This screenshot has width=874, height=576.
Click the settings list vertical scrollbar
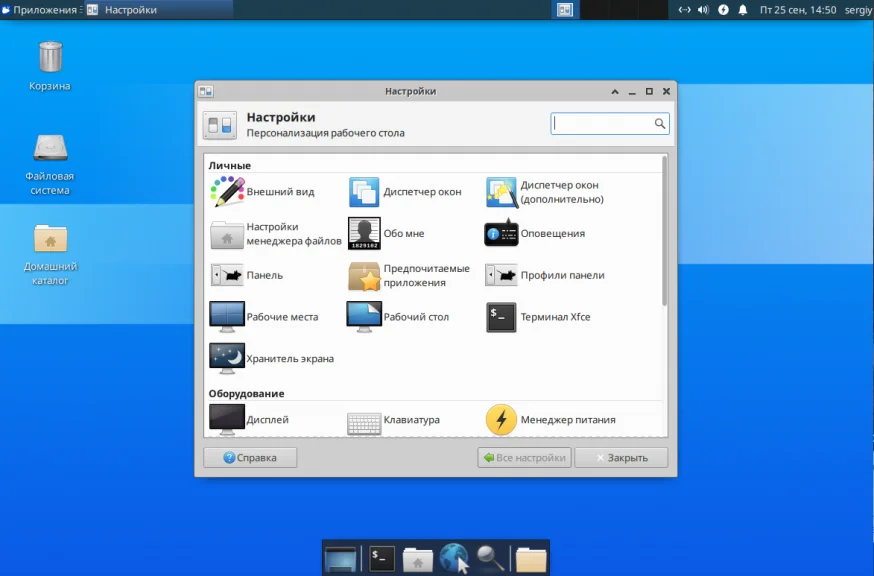tap(664, 232)
